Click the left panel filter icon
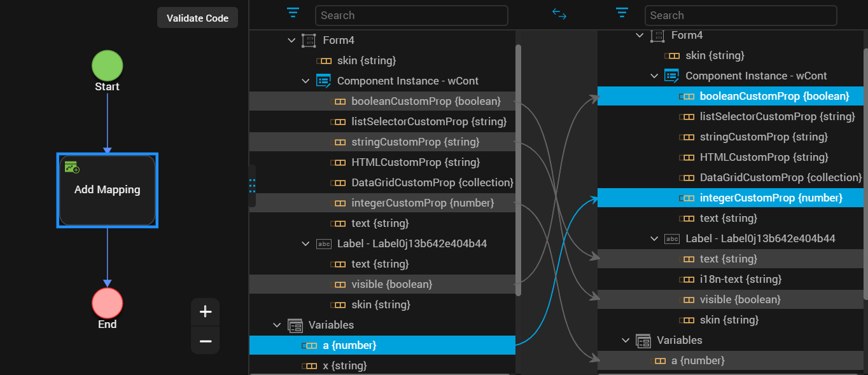The image size is (868, 375). point(293,13)
